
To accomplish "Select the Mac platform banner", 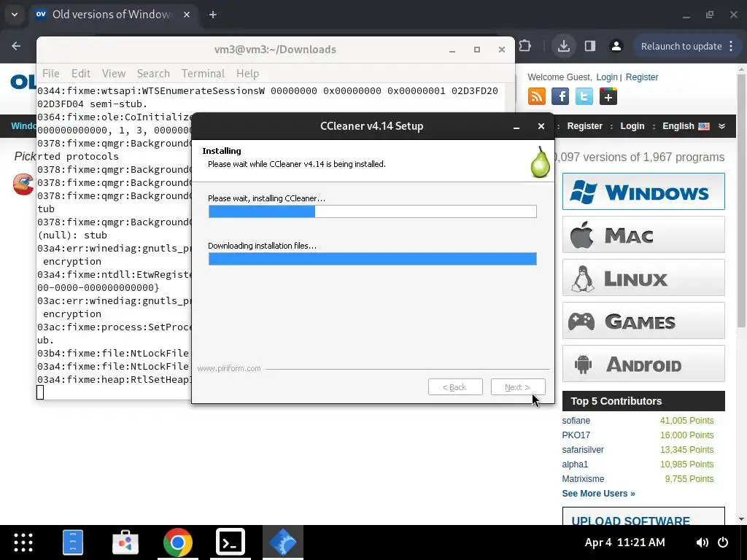I will pos(643,235).
